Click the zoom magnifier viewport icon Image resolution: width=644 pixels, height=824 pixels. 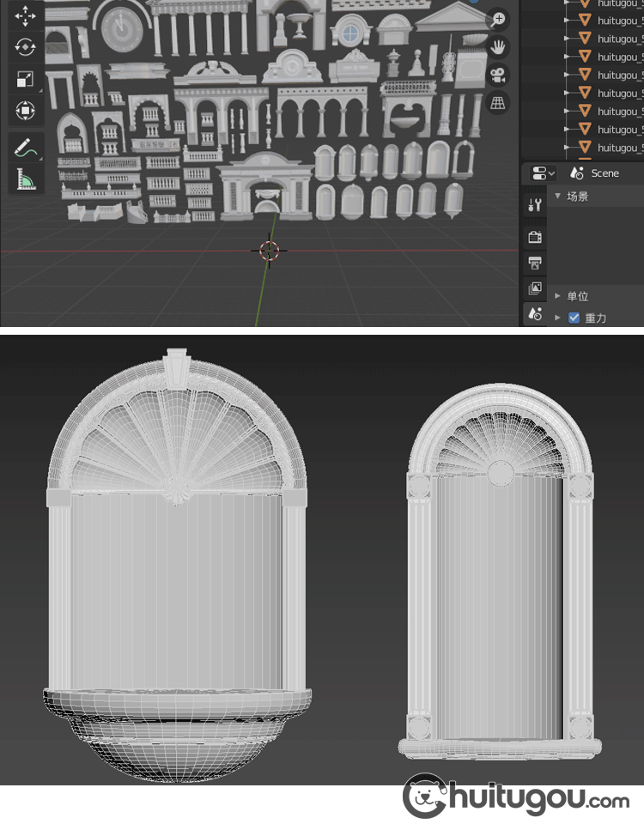[x=498, y=19]
